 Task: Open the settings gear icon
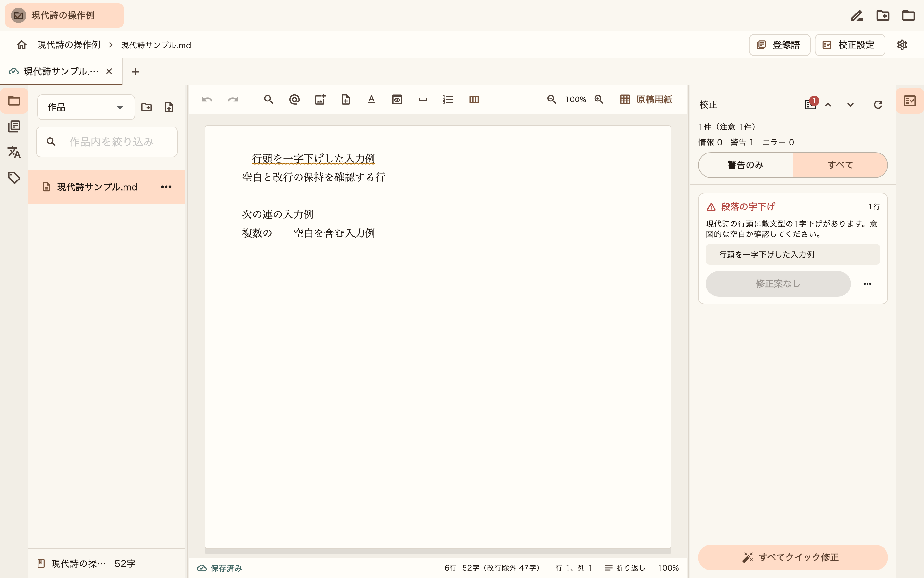902,45
